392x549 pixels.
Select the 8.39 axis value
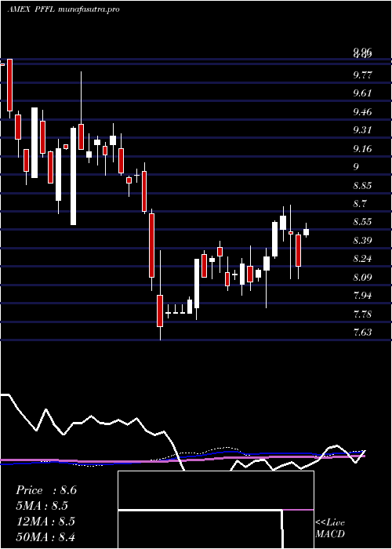click(362, 241)
